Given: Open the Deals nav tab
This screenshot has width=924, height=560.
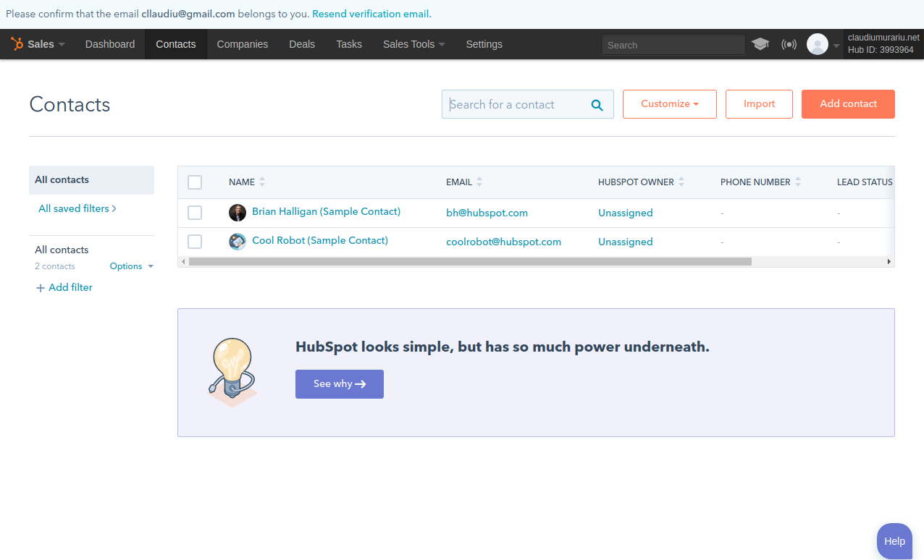Looking at the screenshot, I should (x=302, y=44).
